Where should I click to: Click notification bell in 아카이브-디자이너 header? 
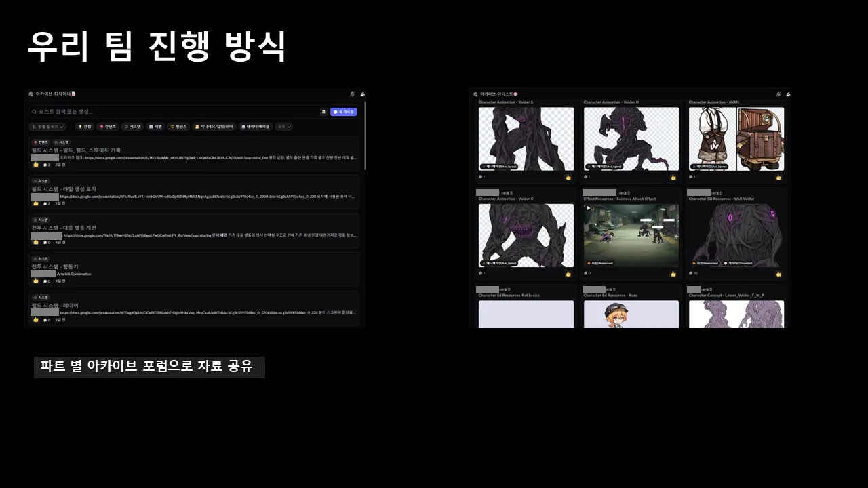tap(352, 94)
